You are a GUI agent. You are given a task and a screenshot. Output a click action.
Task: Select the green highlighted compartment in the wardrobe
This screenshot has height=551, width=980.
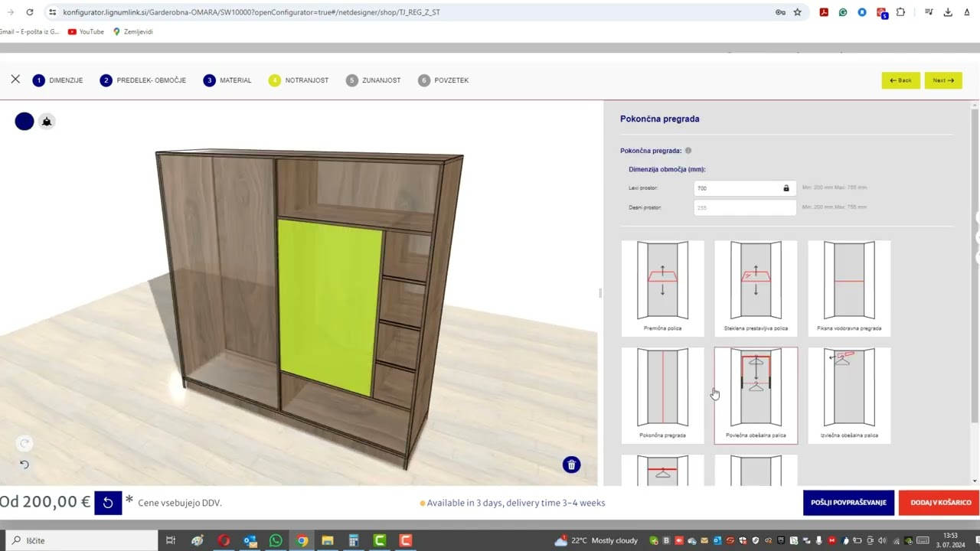329,306
